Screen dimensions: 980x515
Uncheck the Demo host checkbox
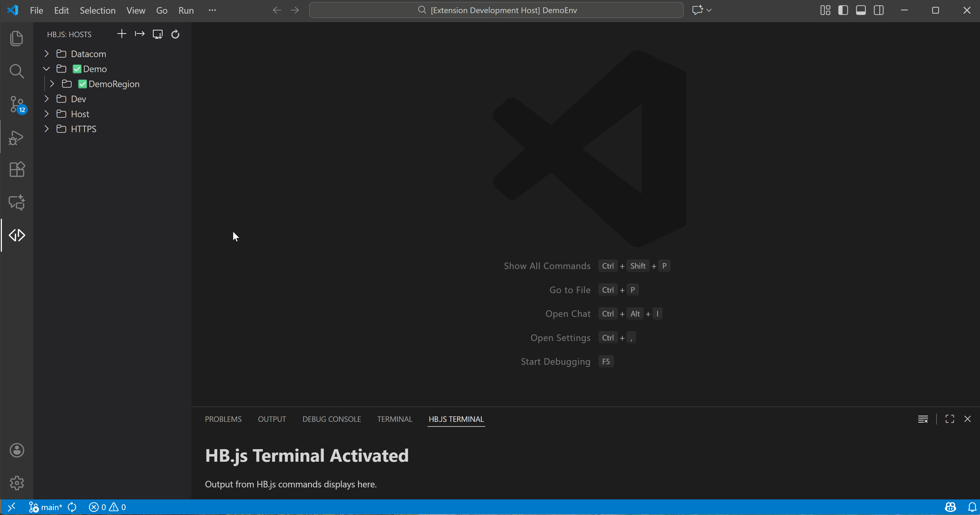click(77, 69)
